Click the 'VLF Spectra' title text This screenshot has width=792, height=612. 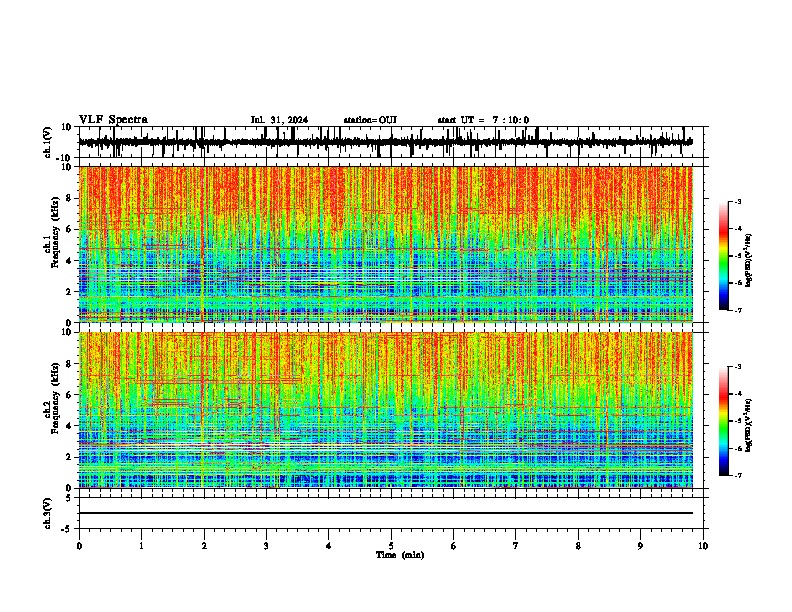[x=113, y=120]
